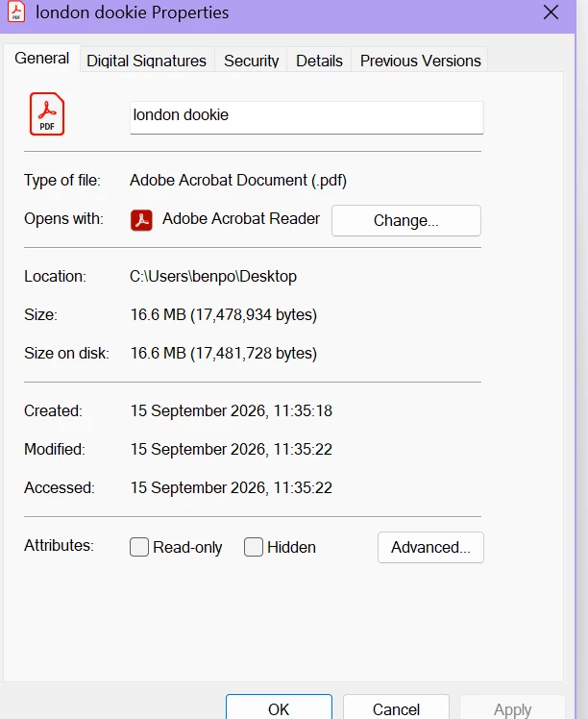Open Advanced... attributes dialog
This screenshot has width=588, height=719.
(x=430, y=547)
